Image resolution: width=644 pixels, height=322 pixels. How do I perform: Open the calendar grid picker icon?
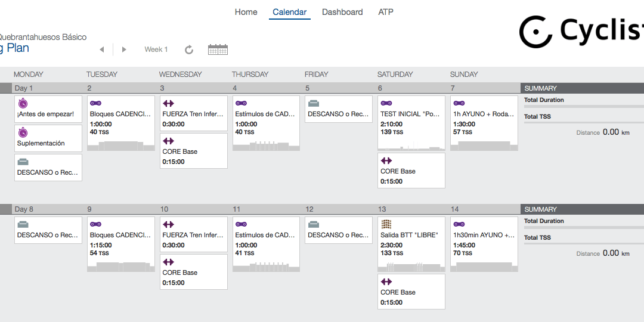[218, 49]
